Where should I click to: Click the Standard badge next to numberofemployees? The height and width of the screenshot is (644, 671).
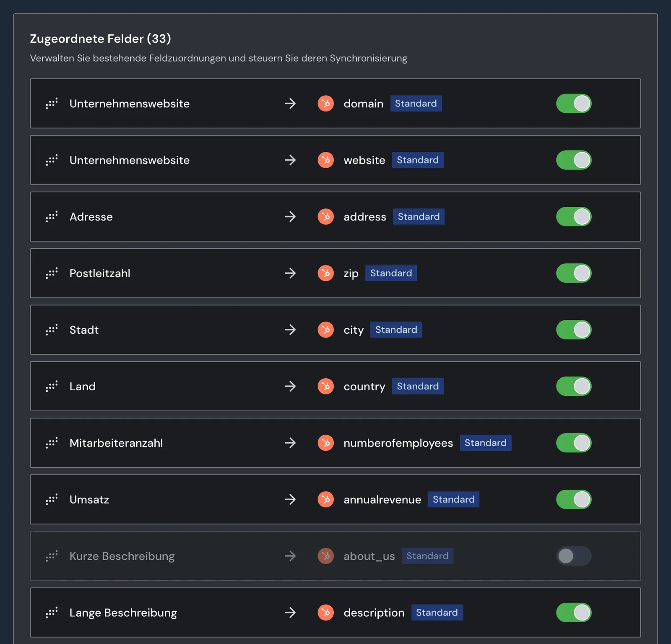coord(486,443)
